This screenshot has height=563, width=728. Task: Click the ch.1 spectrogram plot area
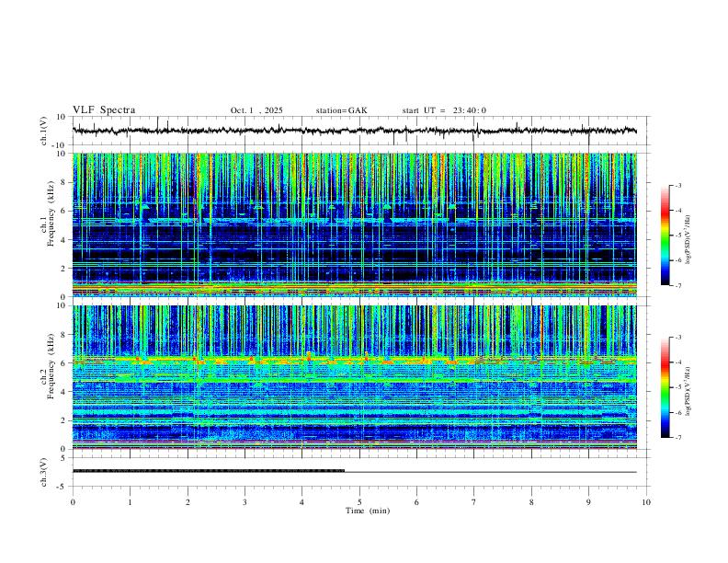(x=354, y=224)
